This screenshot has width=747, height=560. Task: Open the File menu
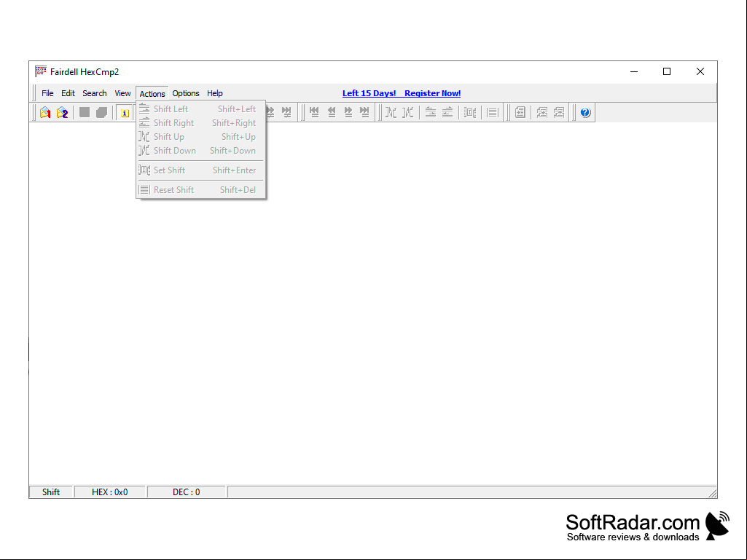click(47, 93)
